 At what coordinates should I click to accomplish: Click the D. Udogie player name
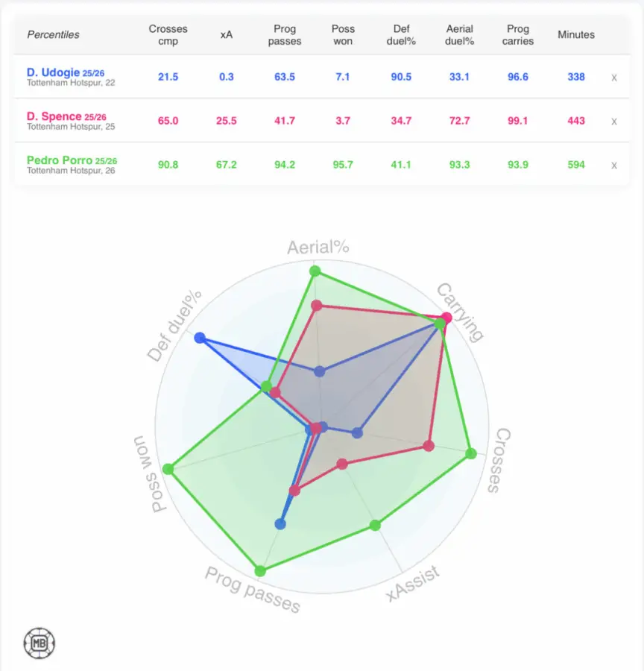[x=54, y=72]
